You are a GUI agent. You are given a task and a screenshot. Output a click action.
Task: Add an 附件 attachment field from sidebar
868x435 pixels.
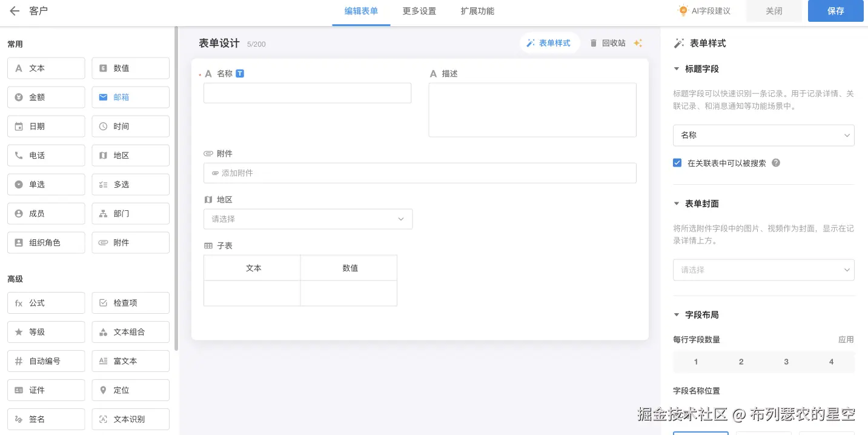[x=130, y=243]
